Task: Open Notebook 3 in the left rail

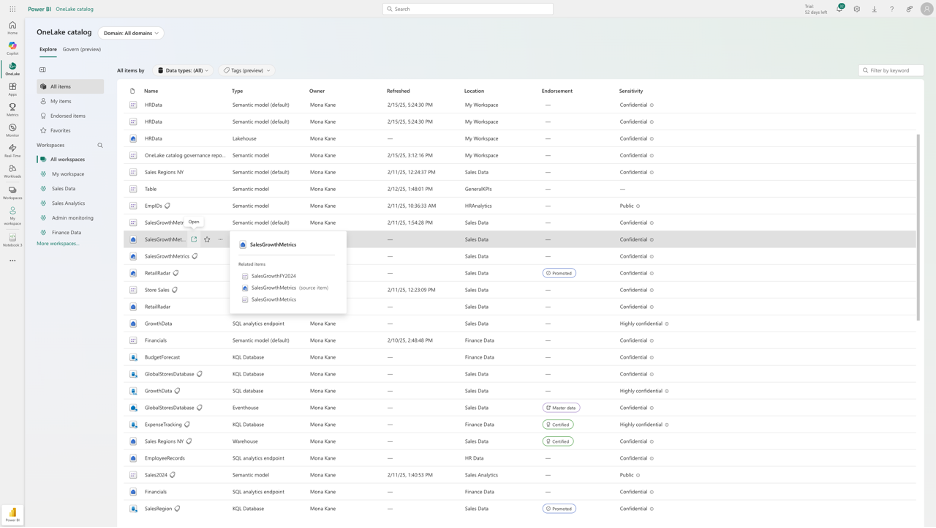Action: point(12,240)
